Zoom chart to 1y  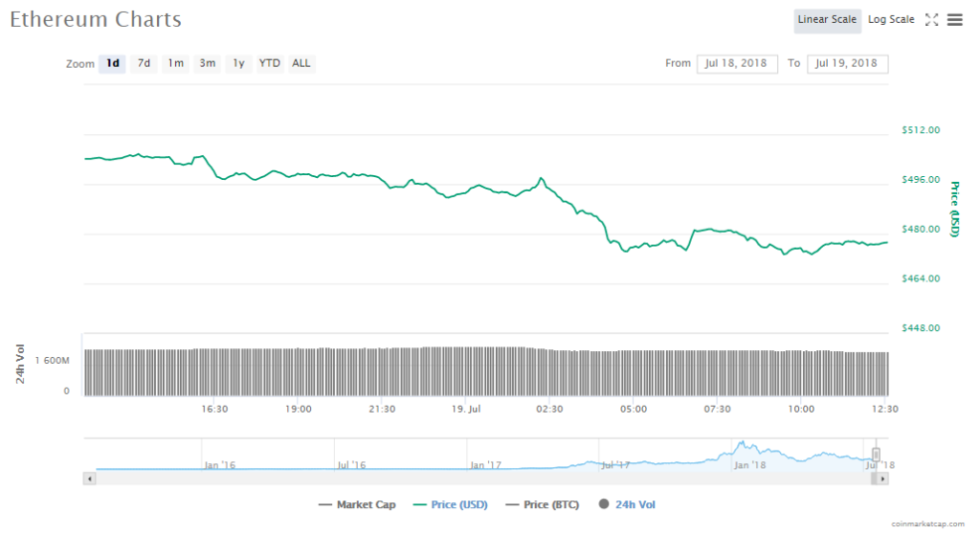point(238,64)
